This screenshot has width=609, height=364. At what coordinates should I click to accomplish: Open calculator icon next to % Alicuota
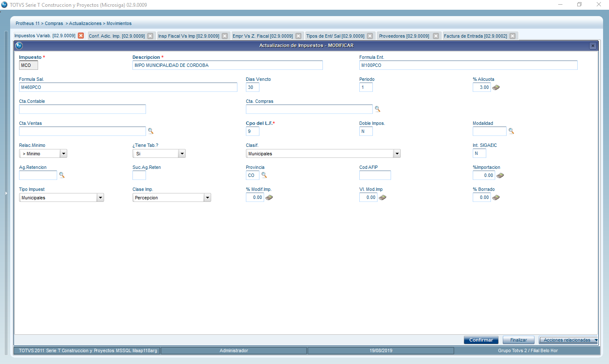point(496,87)
